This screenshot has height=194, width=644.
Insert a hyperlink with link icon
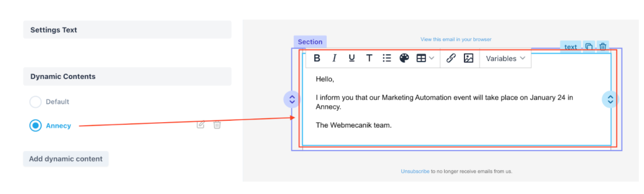click(x=451, y=58)
